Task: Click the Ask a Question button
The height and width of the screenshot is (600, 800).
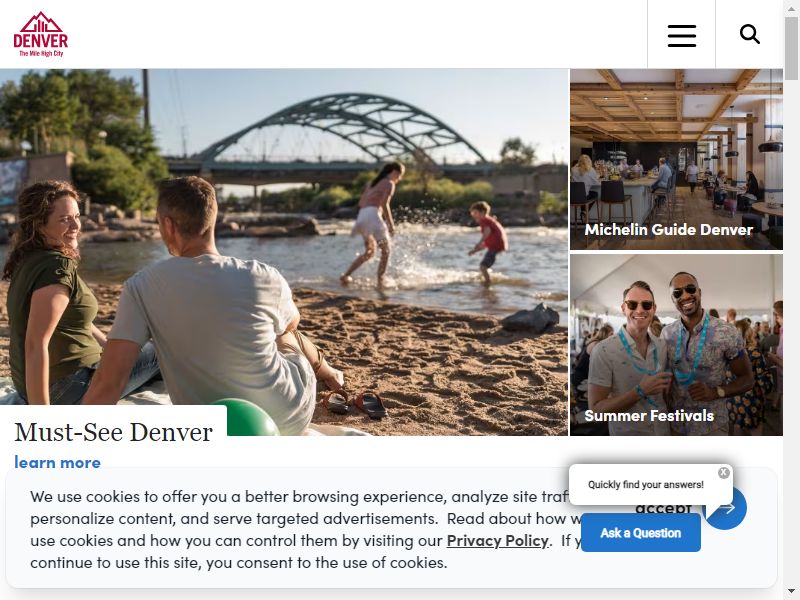Action: tap(641, 533)
